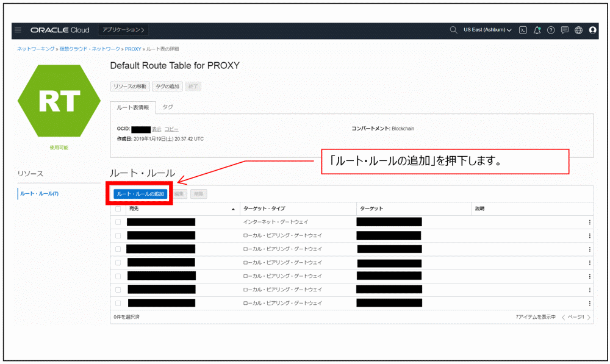
Task: Click the Default Route Table for PROXY title
Action: pyautogui.click(x=174, y=66)
